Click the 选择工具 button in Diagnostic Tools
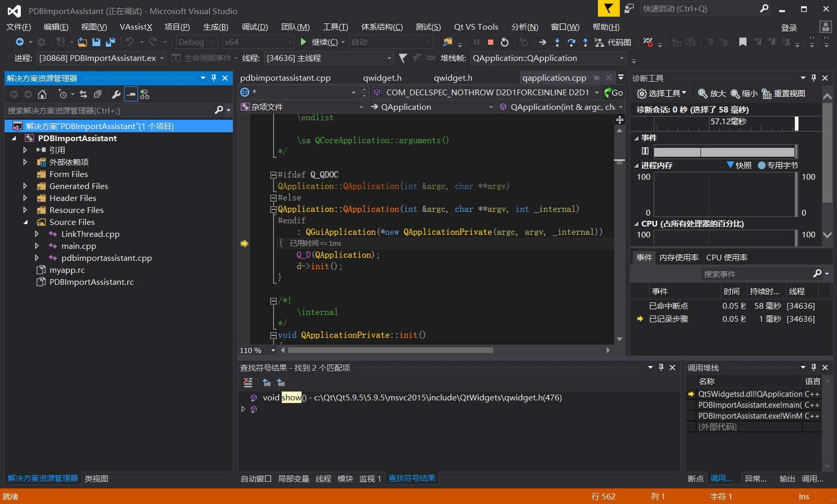Image resolution: width=837 pixels, height=504 pixels. click(x=662, y=94)
